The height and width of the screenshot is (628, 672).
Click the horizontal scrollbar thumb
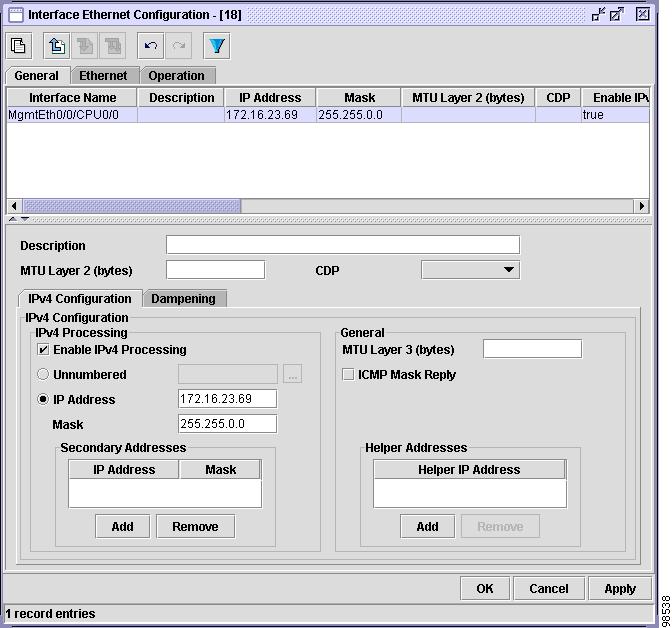[x=132, y=206]
